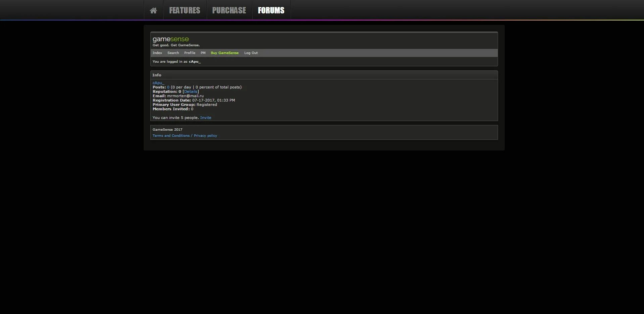This screenshot has width=644, height=314.
Task: Open the cApu_ username link under Info
Action: pyautogui.click(x=158, y=83)
